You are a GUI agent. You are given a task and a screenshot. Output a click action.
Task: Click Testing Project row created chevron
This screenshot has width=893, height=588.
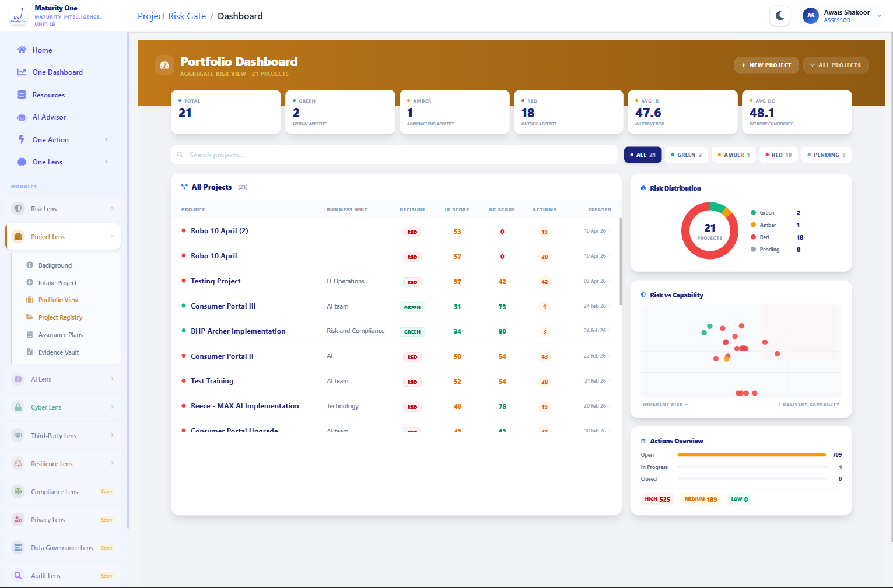point(610,281)
